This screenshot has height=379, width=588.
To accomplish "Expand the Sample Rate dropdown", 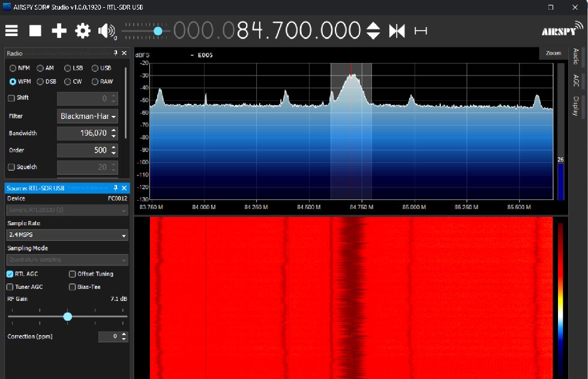I will pyautogui.click(x=67, y=235).
